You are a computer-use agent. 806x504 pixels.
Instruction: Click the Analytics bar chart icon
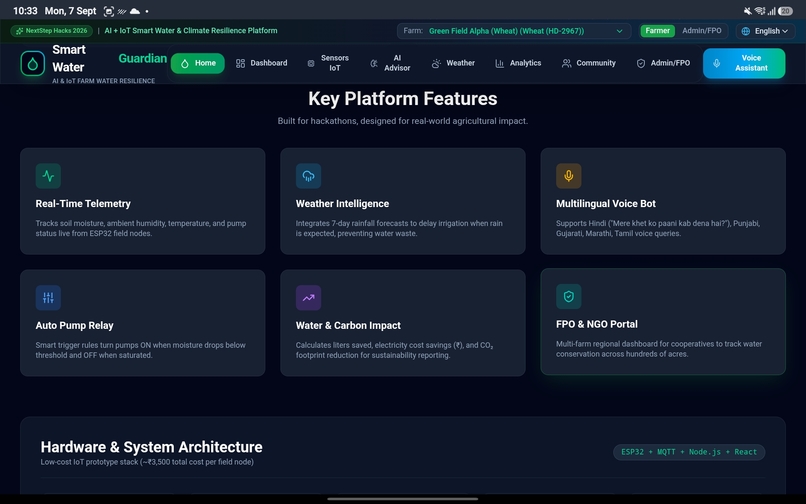499,63
